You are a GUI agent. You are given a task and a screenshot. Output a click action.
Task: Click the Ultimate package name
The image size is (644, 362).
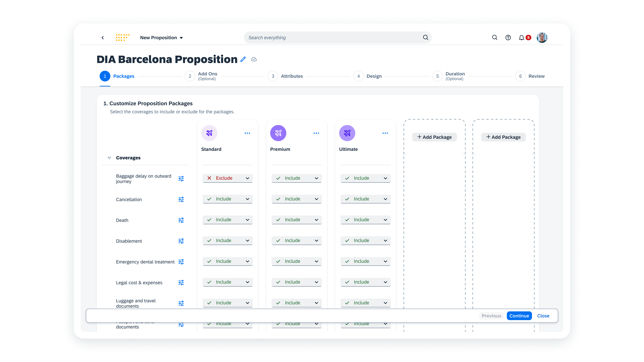click(348, 149)
